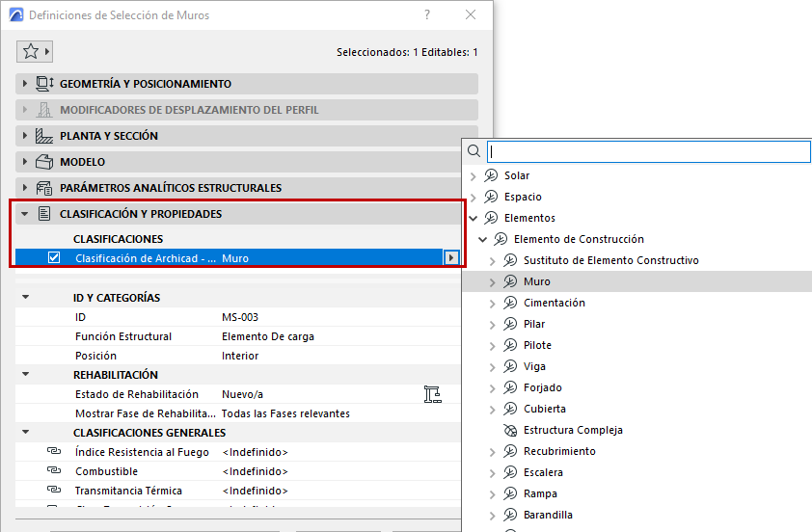The width and height of the screenshot is (812, 532).
Task: Click the crossed icon beside Estructura Compleja
Action: click(510, 430)
